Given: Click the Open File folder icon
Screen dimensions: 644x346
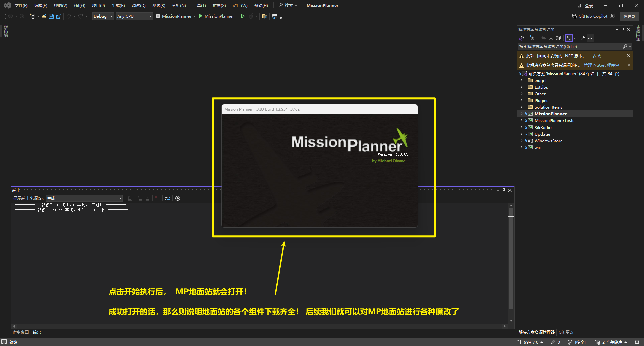Looking at the screenshot, I should point(44,16).
